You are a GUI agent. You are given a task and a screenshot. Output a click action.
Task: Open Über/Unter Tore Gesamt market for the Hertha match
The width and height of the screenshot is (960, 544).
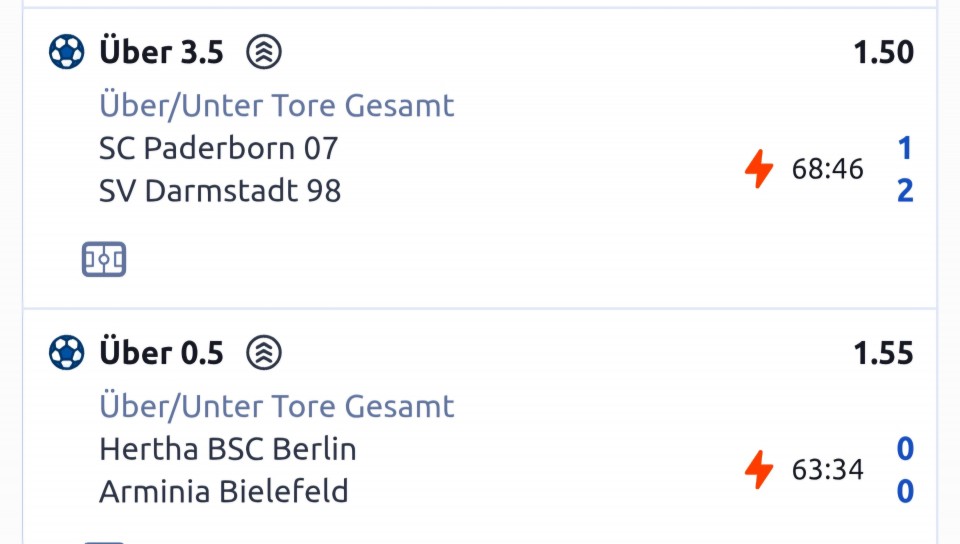point(276,405)
